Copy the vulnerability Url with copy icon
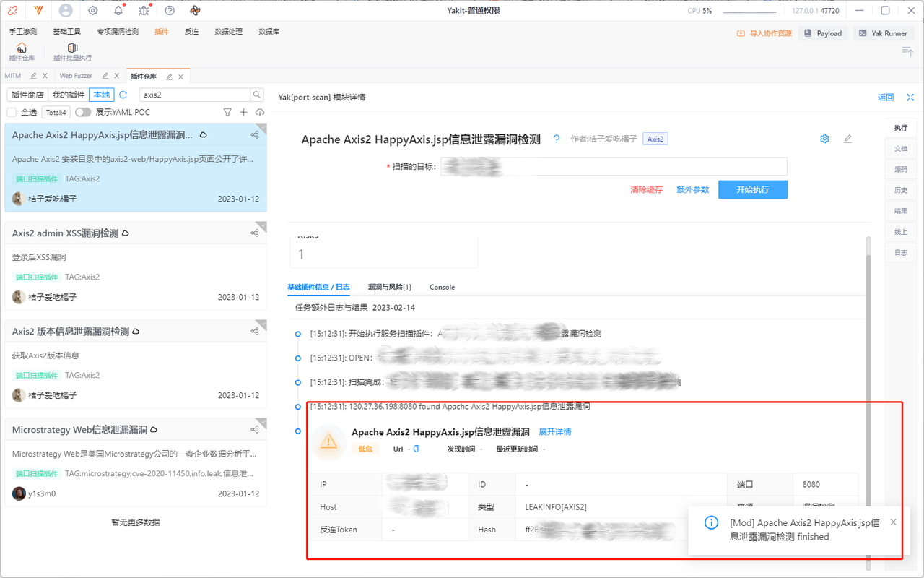Screen dimensions: 924x578 (417, 449)
